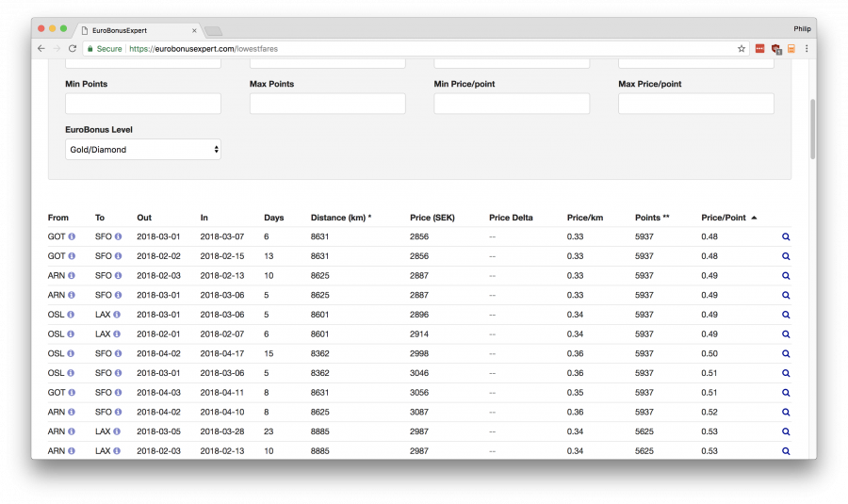
Task: Click the info icon beside GOT in first row
Action: pos(72,236)
